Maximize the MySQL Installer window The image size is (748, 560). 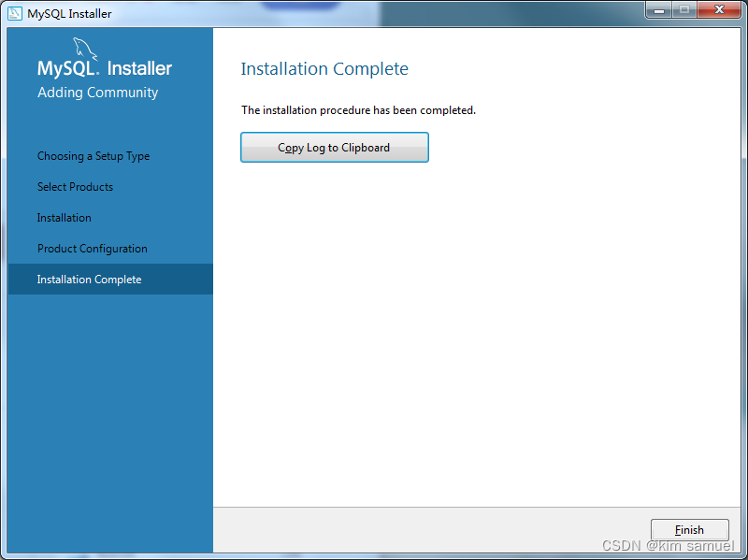pyautogui.click(x=685, y=9)
